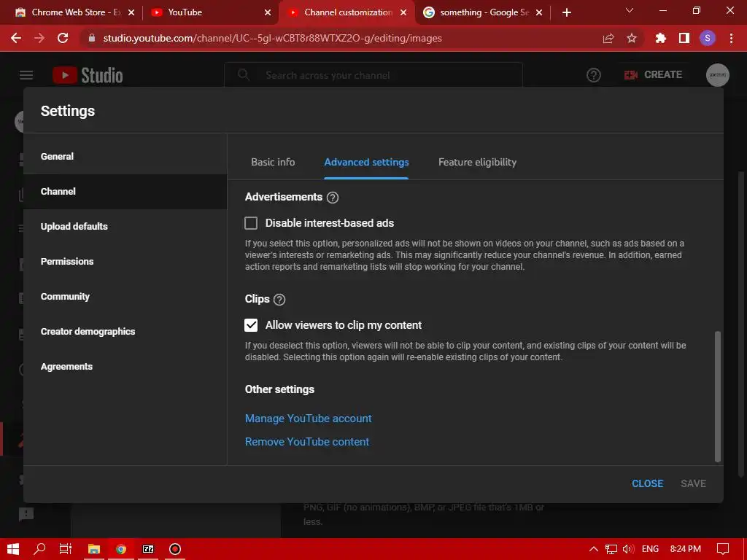Select Channel in the settings sidebar

[125, 192]
